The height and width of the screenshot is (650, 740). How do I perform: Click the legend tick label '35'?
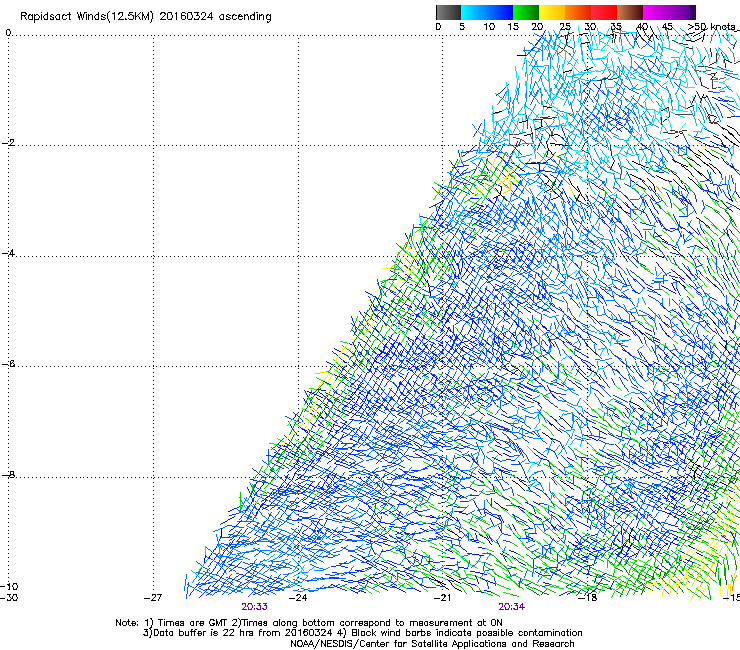pyautogui.click(x=616, y=27)
